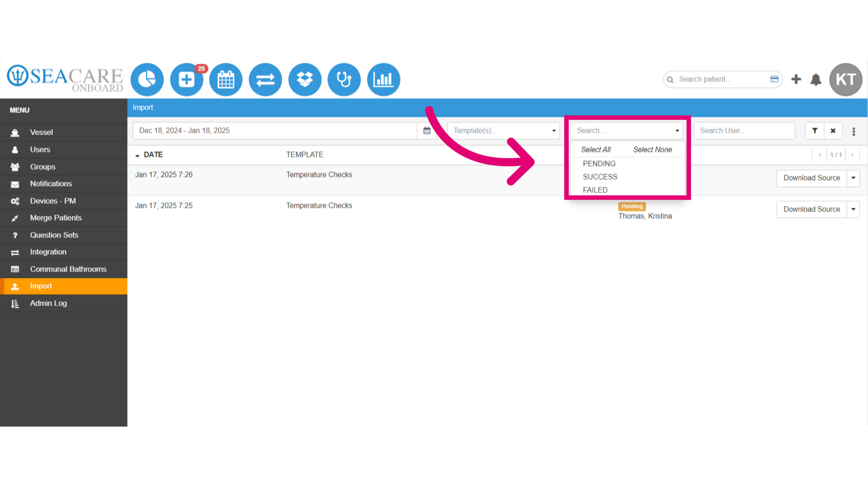
Task: Open the pie chart dashboard icon
Action: click(x=147, y=80)
